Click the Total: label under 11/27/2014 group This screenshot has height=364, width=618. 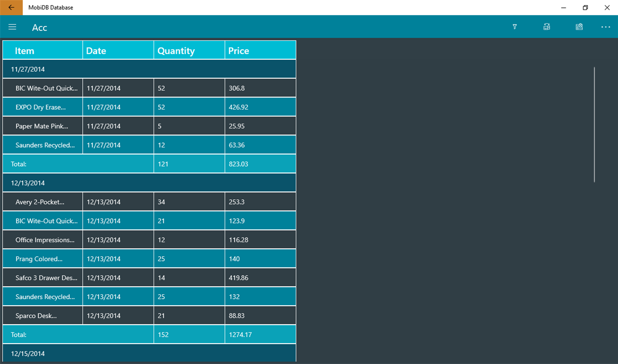pos(19,164)
